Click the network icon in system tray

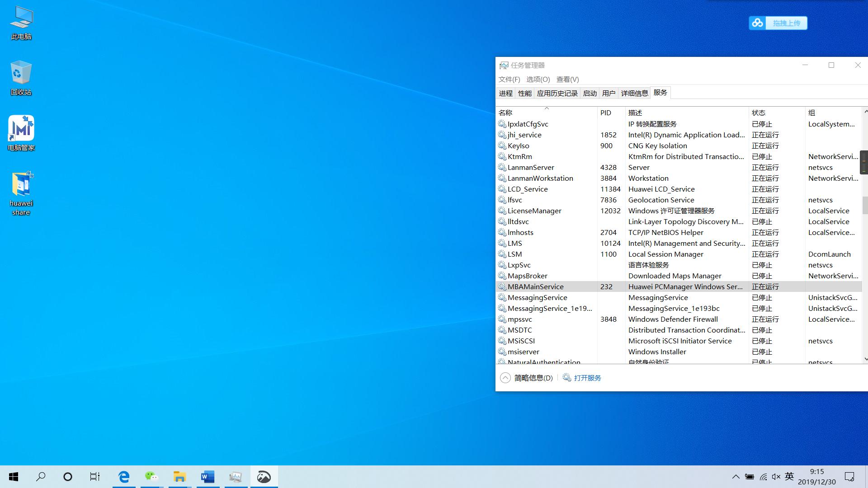coord(763,477)
